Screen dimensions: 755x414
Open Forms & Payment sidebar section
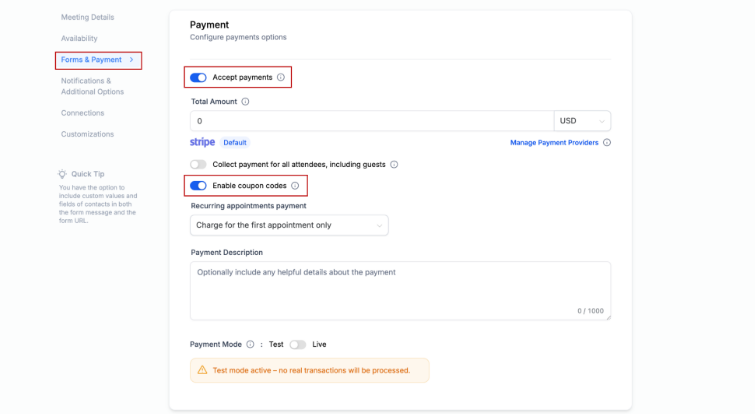[x=97, y=60]
